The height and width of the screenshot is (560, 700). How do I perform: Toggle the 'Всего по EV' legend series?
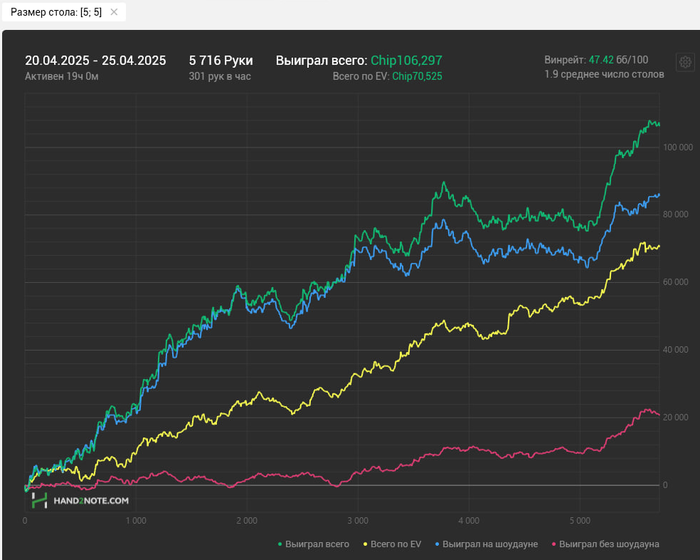pos(392,544)
